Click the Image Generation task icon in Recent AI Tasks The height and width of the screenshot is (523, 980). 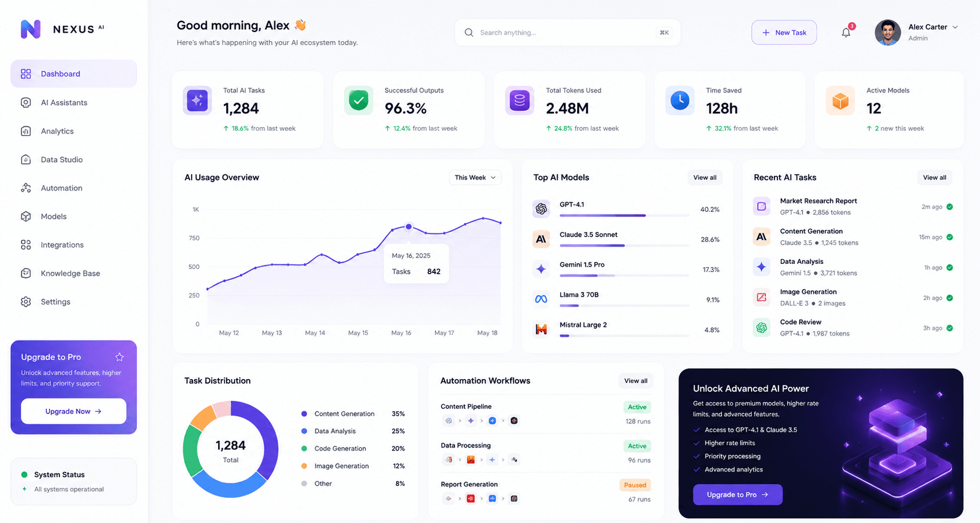761,297
